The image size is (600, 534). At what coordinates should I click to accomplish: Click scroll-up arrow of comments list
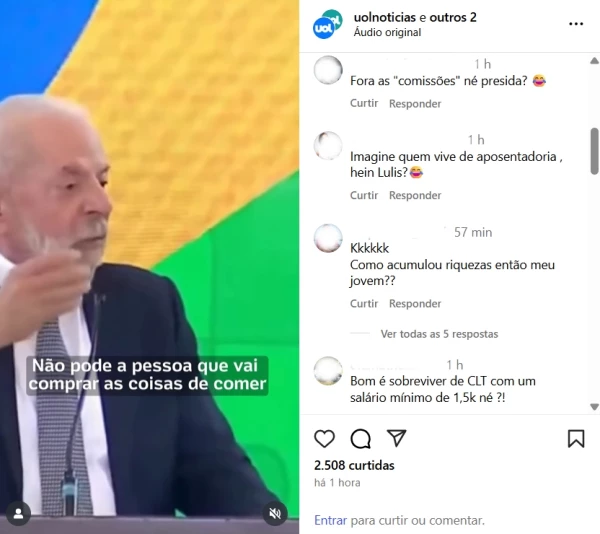594,60
